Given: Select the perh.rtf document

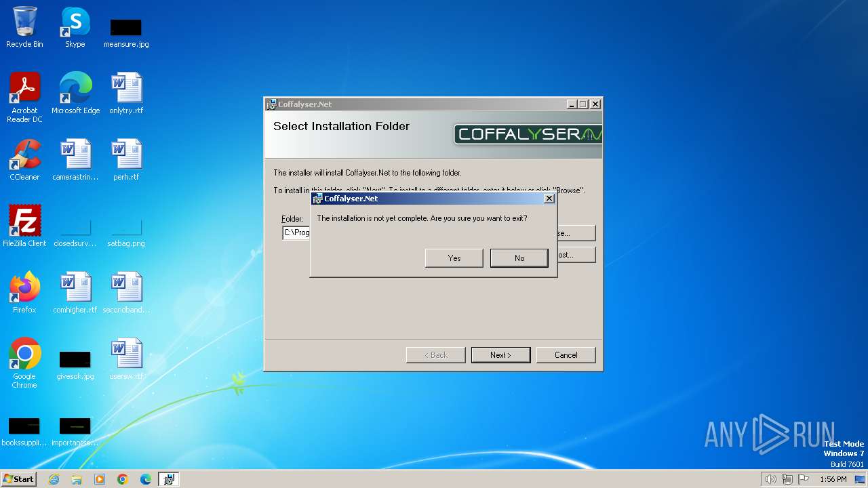Looking at the screenshot, I should [x=126, y=160].
